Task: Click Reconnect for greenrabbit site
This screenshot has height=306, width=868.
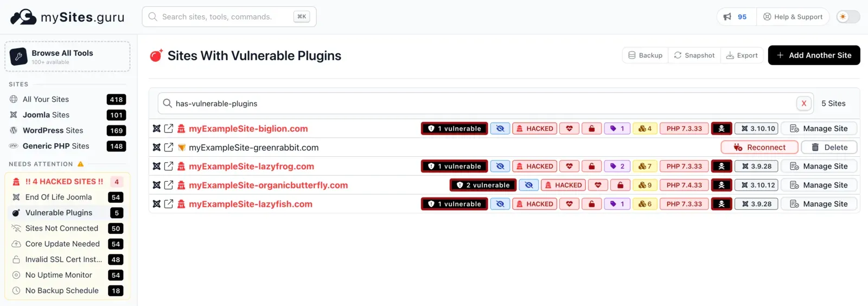Action: [x=759, y=148]
